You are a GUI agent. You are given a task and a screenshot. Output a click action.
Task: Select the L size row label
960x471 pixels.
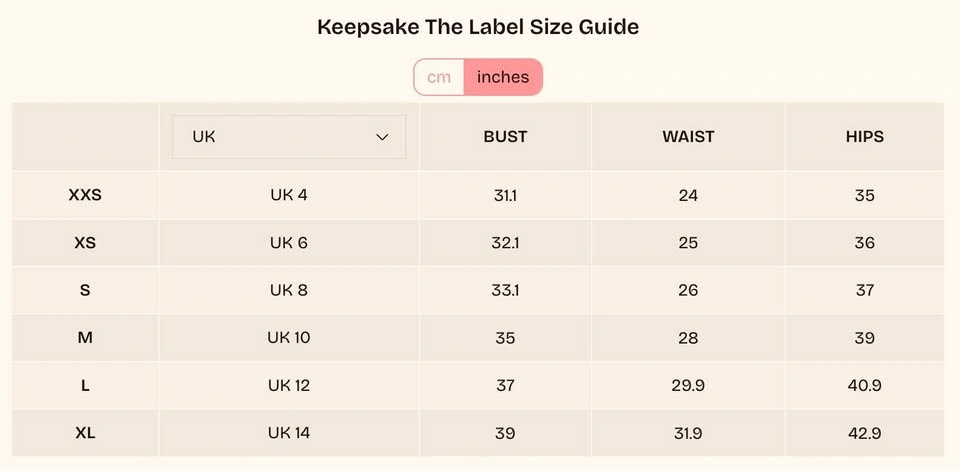(x=85, y=385)
